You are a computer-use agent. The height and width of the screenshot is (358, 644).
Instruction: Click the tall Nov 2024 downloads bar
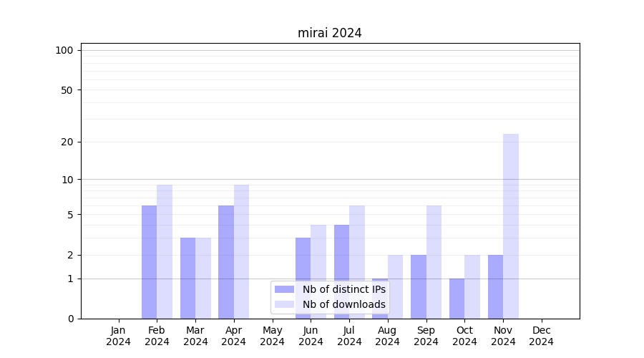pos(511,226)
